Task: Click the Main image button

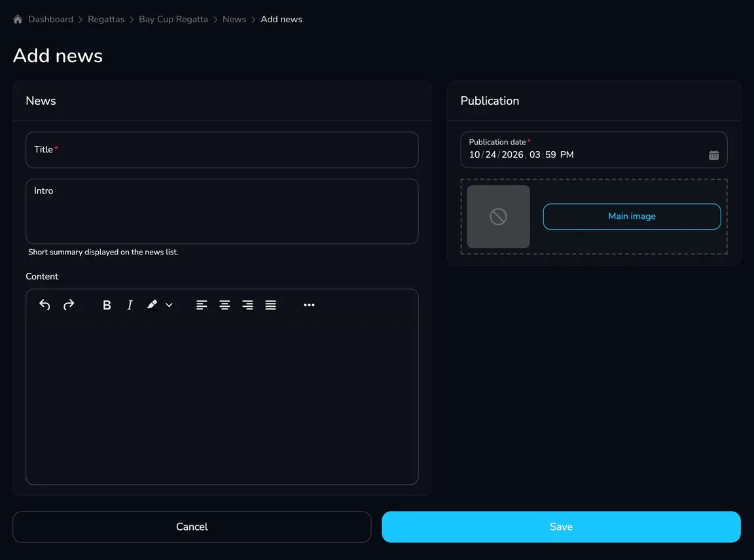Action: (632, 217)
